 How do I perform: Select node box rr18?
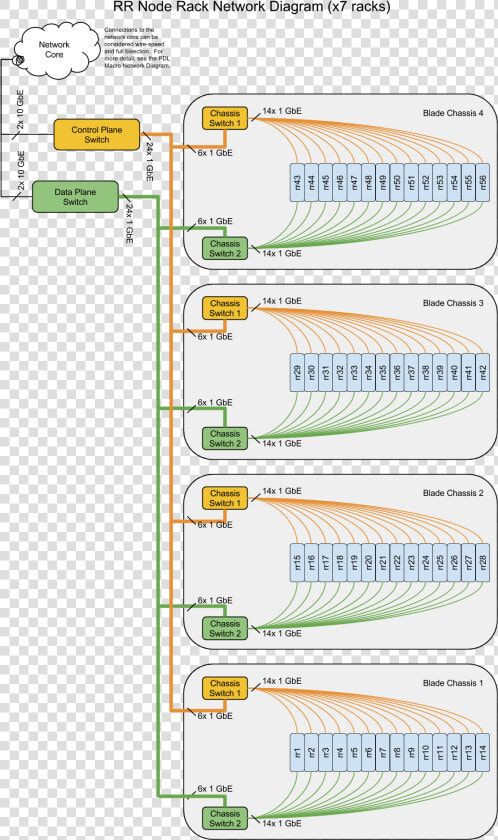[x=340, y=562]
